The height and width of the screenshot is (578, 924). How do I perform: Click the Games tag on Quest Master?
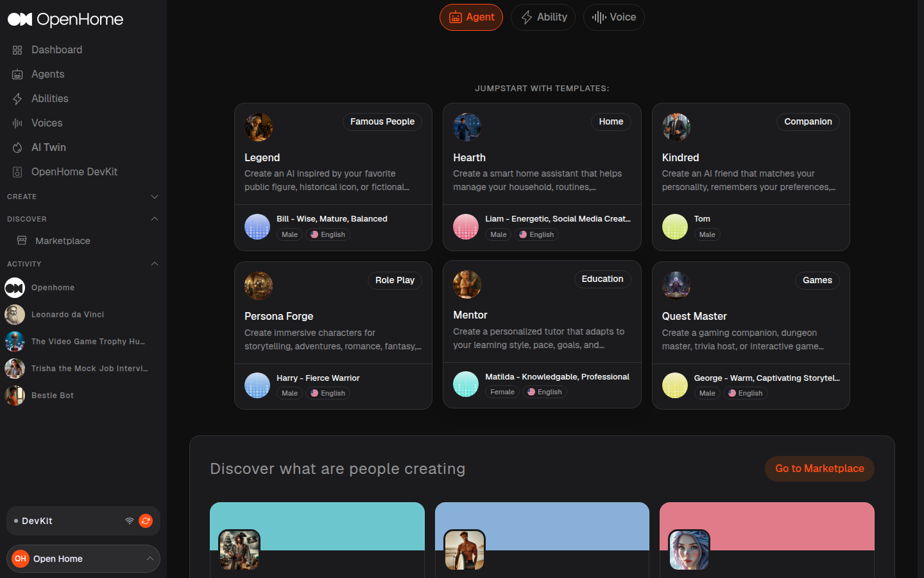pos(817,281)
